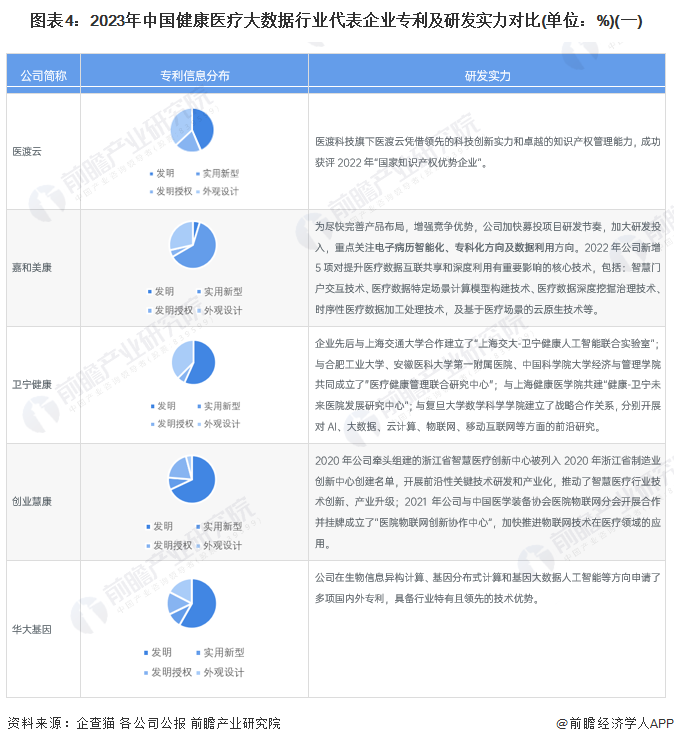Click the pie chart in 嘉和美康 row

point(193,245)
